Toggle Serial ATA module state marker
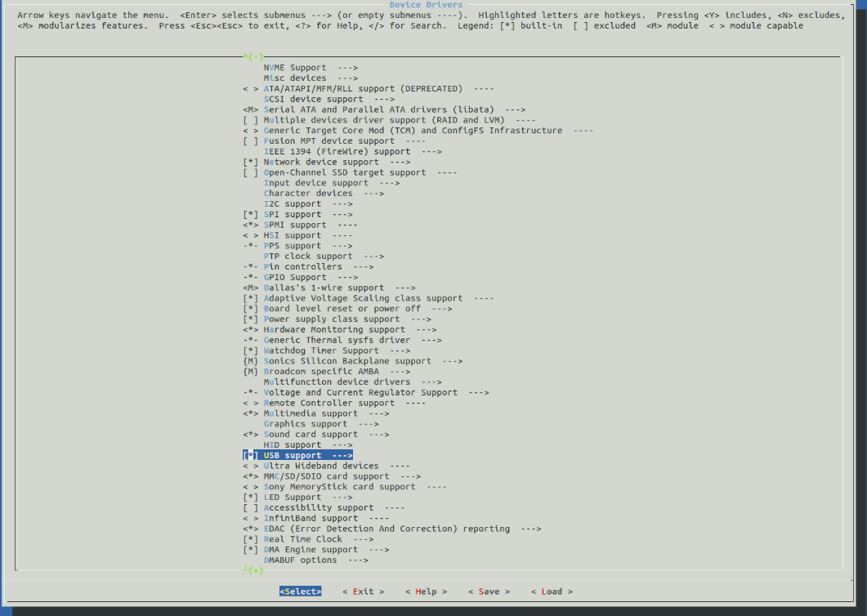Image resolution: width=867 pixels, height=616 pixels. click(x=251, y=110)
